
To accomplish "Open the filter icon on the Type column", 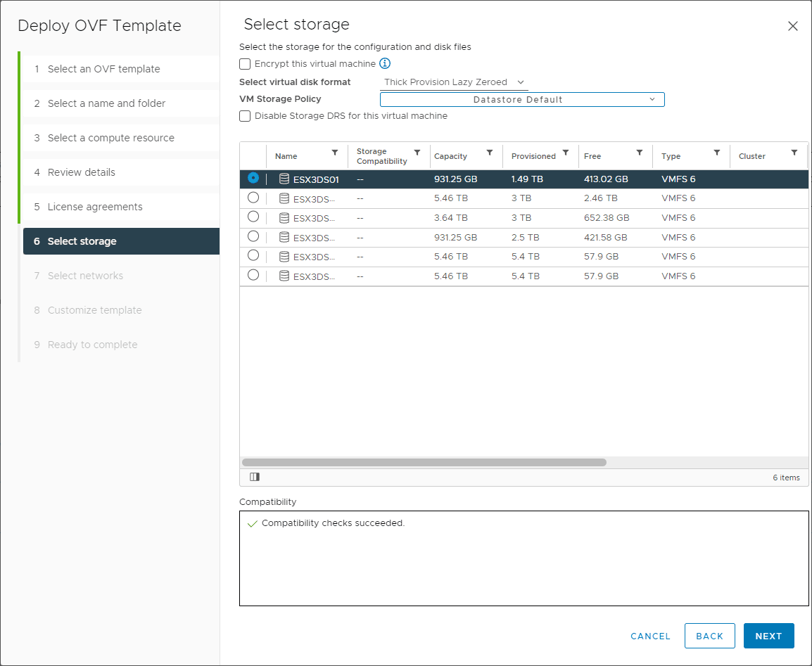I will pos(717,152).
